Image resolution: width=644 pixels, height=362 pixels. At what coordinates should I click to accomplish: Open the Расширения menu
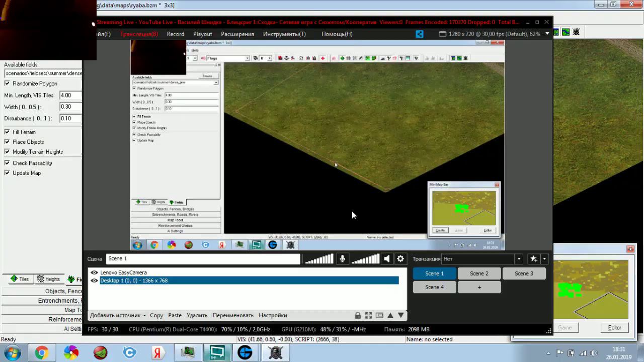click(x=237, y=34)
